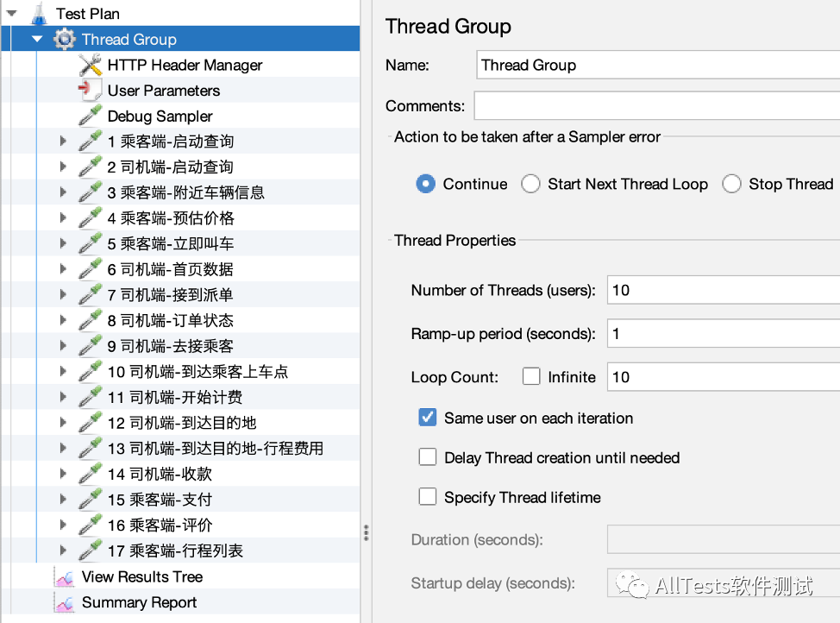The height and width of the screenshot is (623, 840).
Task: Enable the Infinite loop checkbox
Action: [x=531, y=376]
